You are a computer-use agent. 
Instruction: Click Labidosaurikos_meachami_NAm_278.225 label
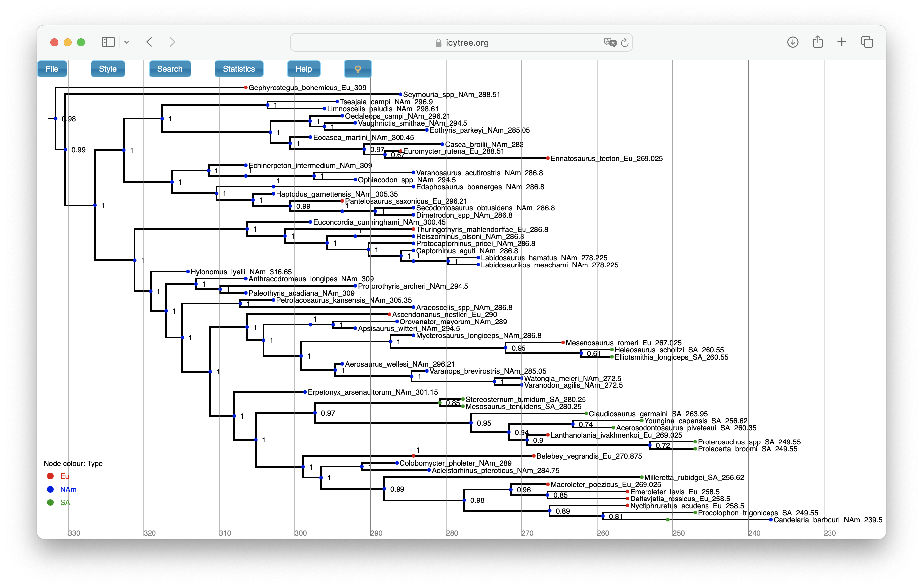[550, 265]
